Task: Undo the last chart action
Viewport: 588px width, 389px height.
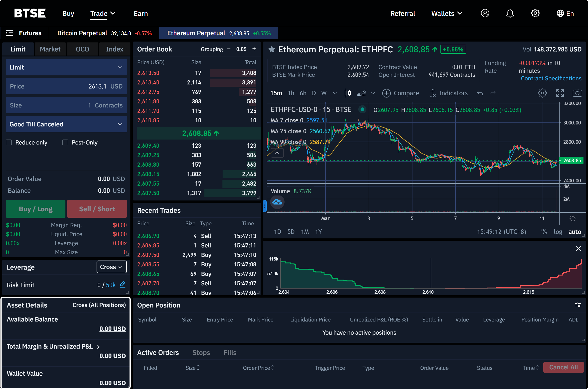Action: pyautogui.click(x=480, y=93)
